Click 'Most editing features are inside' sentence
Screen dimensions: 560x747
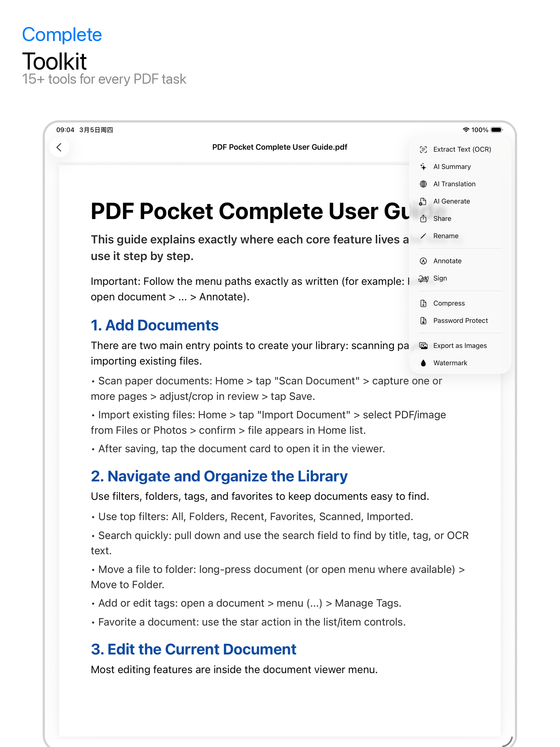coord(234,670)
